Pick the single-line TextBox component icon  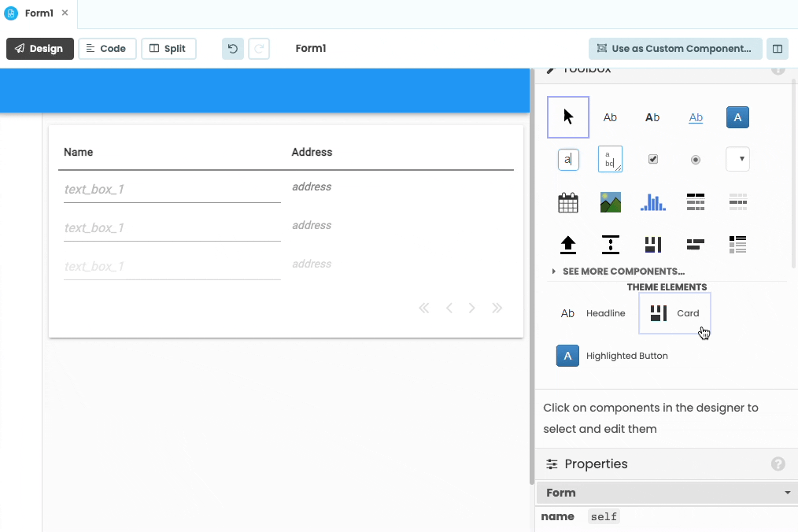coord(568,159)
